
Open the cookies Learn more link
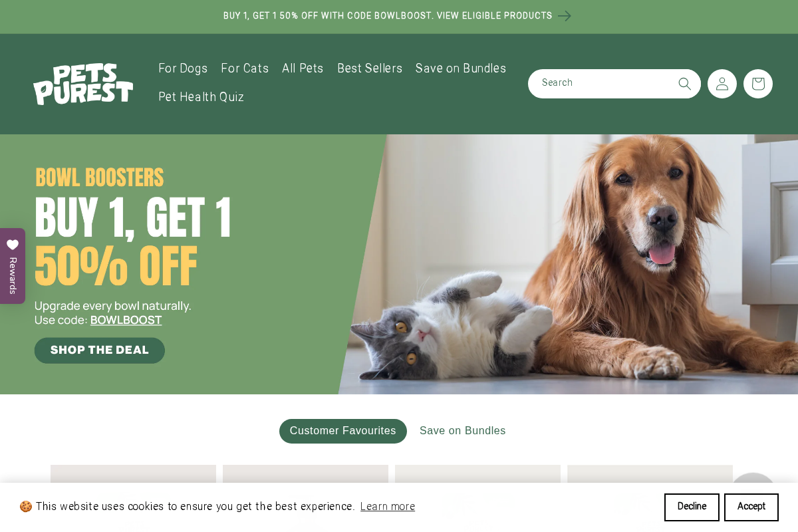[388, 507]
